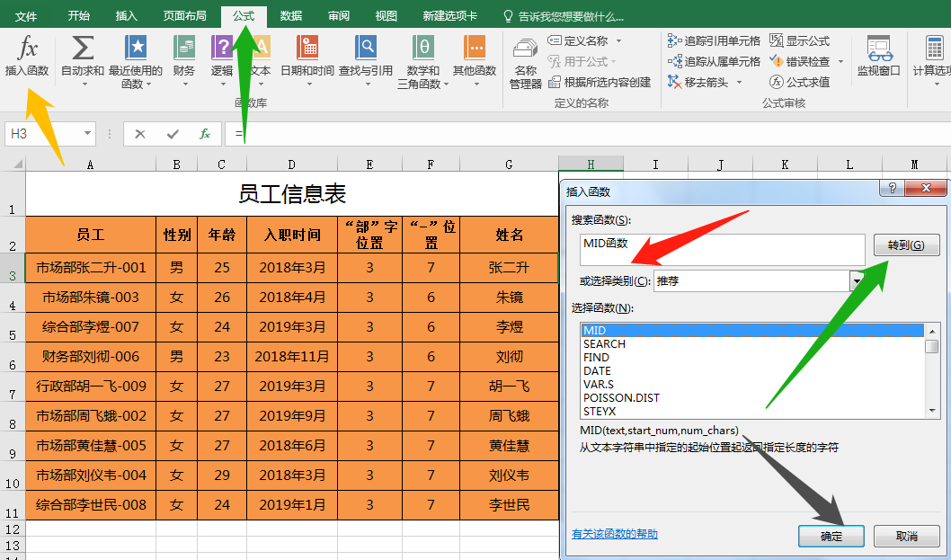The image size is (951, 560).
Task: Click Define Name (定义名称) button
Action: tap(578, 40)
